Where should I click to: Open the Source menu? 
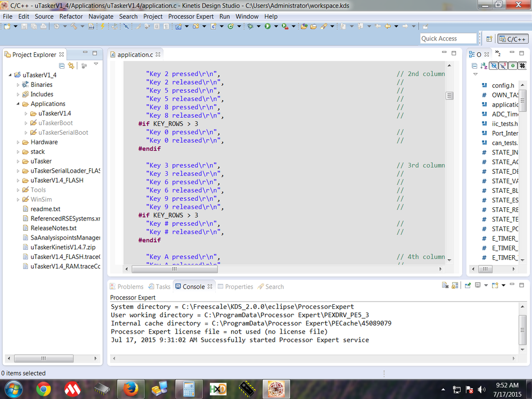tap(44, 17)
